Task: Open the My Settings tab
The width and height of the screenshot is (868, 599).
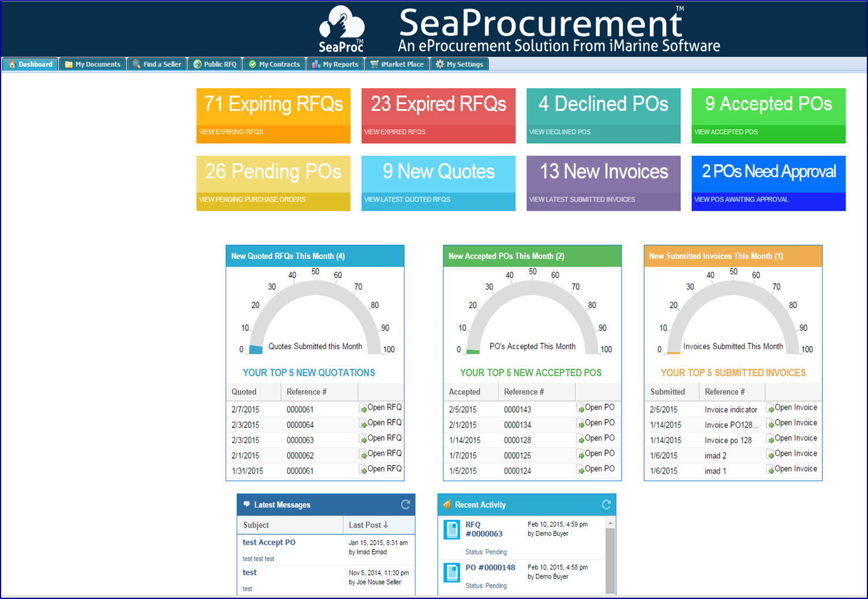Action: [460, 64]
